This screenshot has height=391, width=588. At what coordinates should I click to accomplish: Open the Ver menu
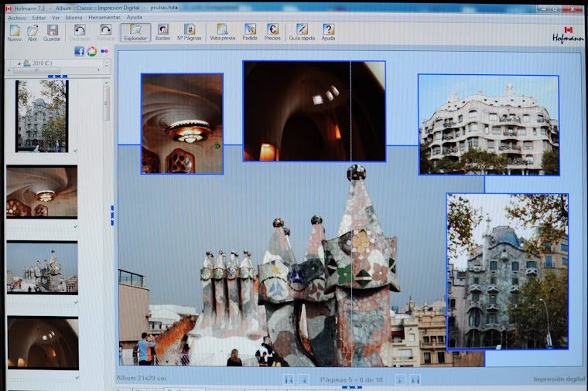(x=56, y=18)
